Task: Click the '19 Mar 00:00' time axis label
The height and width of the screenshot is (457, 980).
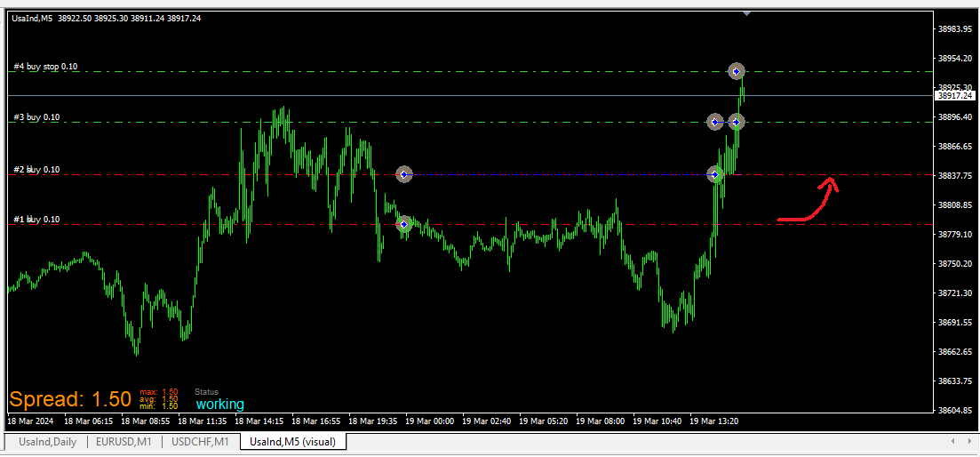Action: point(429,421)
